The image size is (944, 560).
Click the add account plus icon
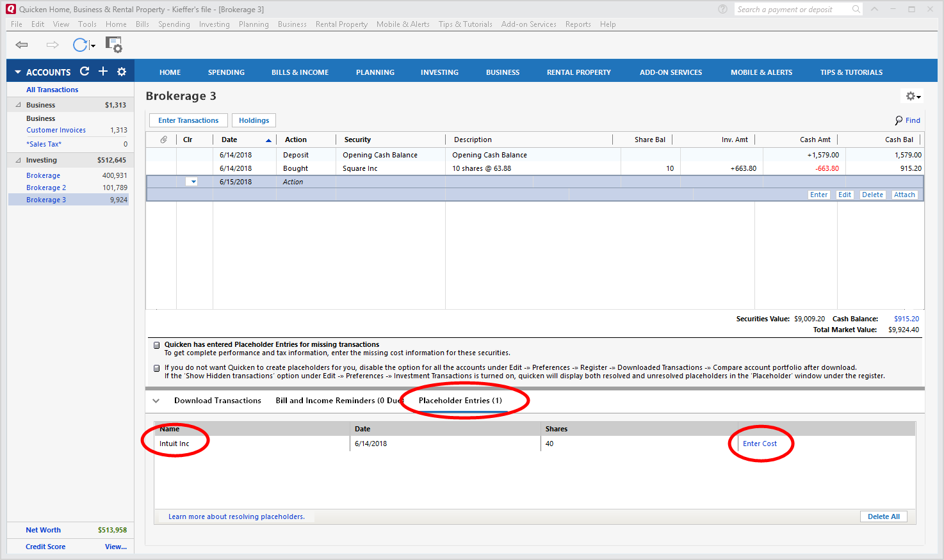click(103, 72)
